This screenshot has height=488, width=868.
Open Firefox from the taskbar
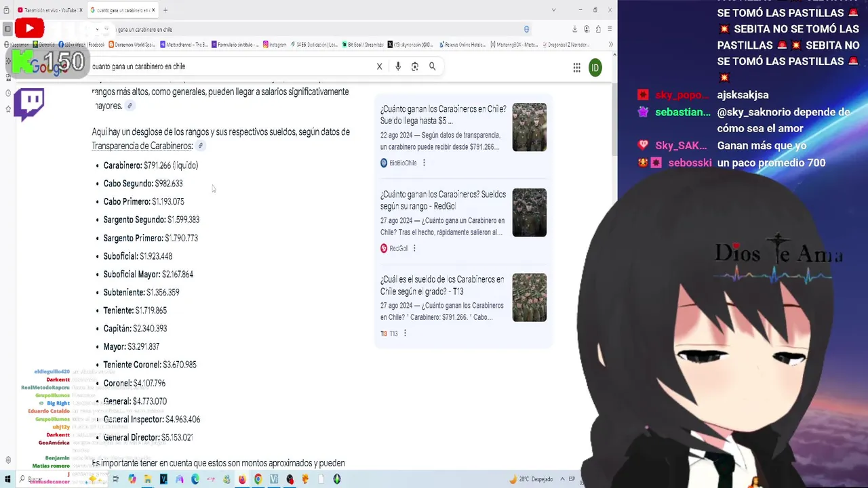(x=242, y=479)
